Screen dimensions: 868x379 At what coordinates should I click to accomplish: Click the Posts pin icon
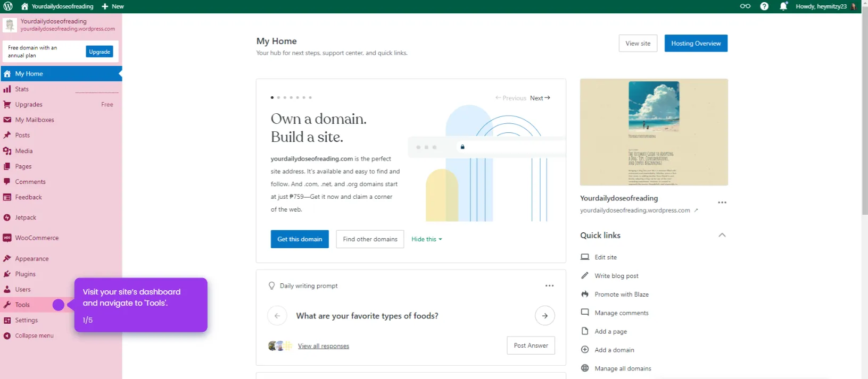(7, 136)
